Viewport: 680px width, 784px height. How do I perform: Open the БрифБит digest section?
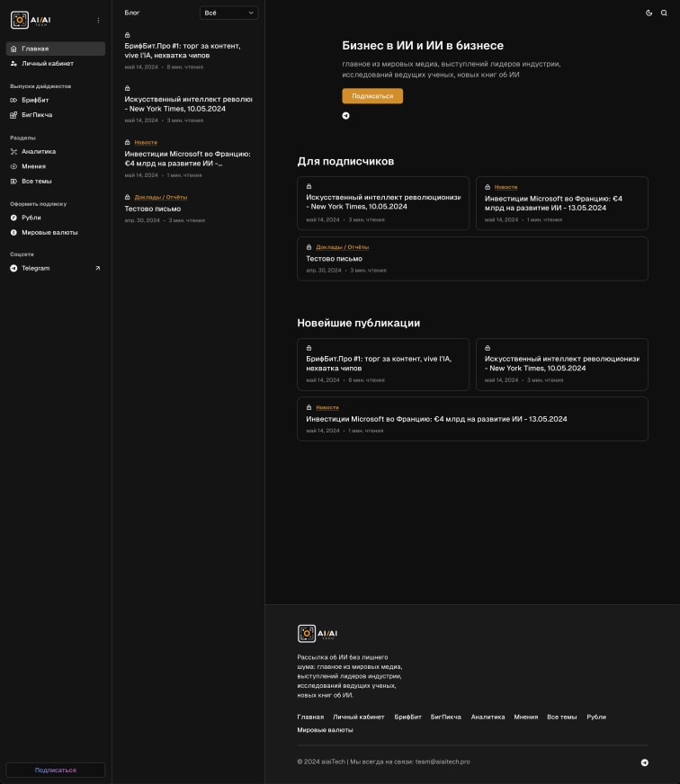[56, 100]
